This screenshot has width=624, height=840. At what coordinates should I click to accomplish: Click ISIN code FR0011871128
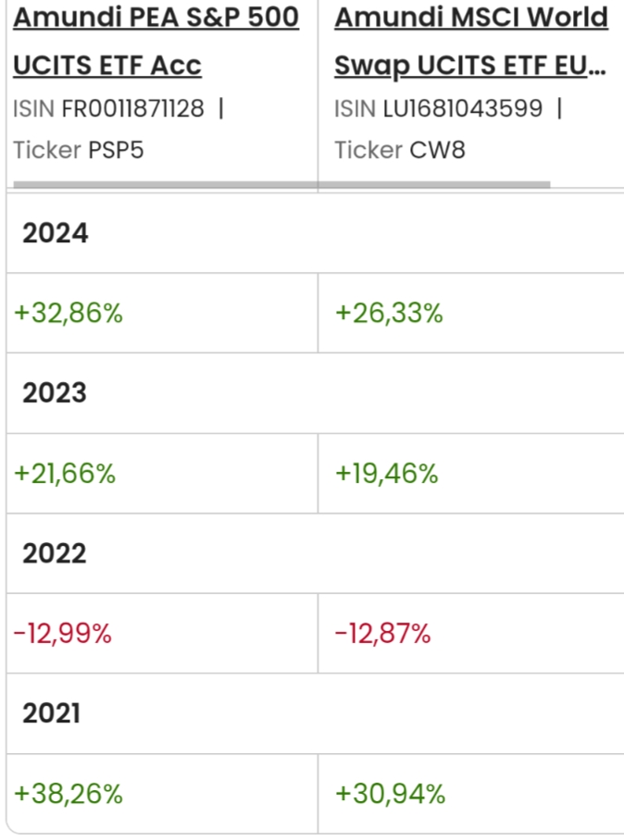click(x=133, y=108)
